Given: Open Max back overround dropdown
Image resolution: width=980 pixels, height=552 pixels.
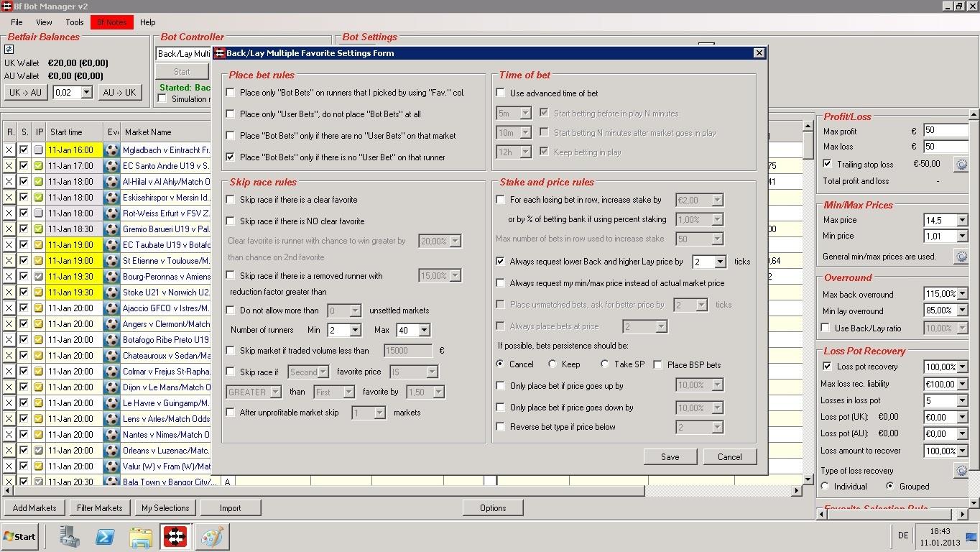Looking at the screenshot, I should click(x=962, y=294).
